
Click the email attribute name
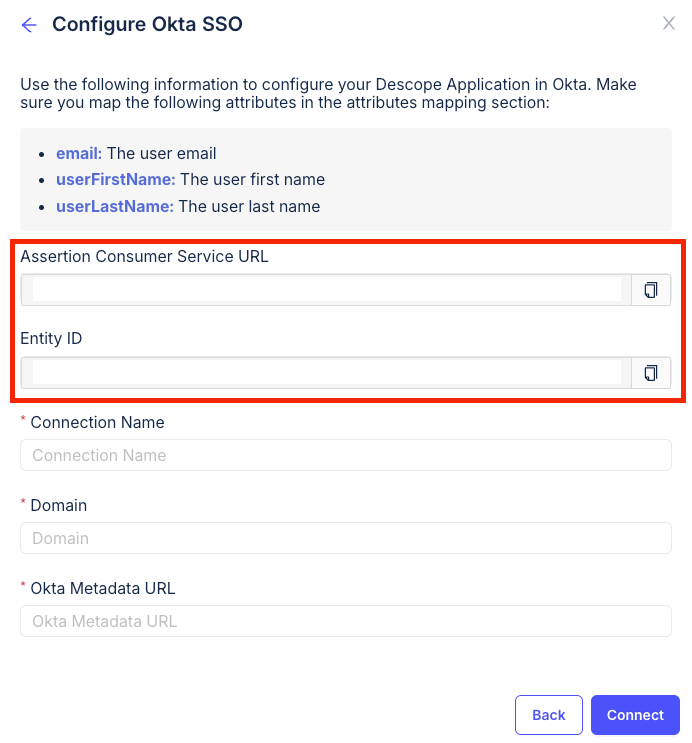(x=79, y=153)
